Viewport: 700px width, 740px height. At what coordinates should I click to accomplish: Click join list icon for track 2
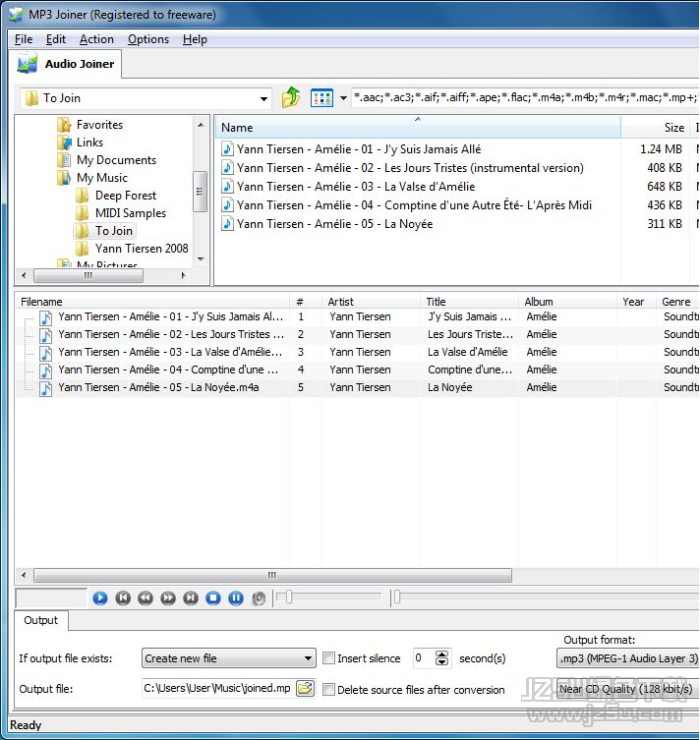[x=46, y=335]
